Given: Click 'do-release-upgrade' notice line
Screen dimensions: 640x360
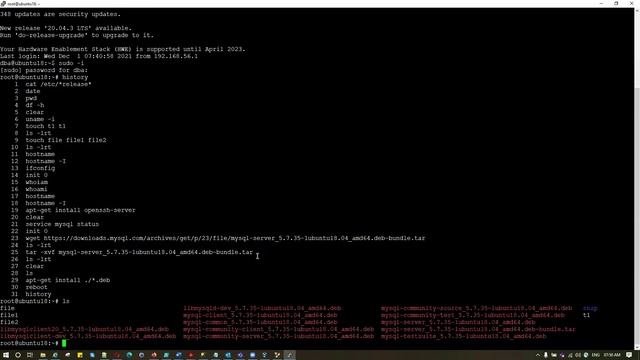Looking at the screenshot, I should click(x=77, y=35).
